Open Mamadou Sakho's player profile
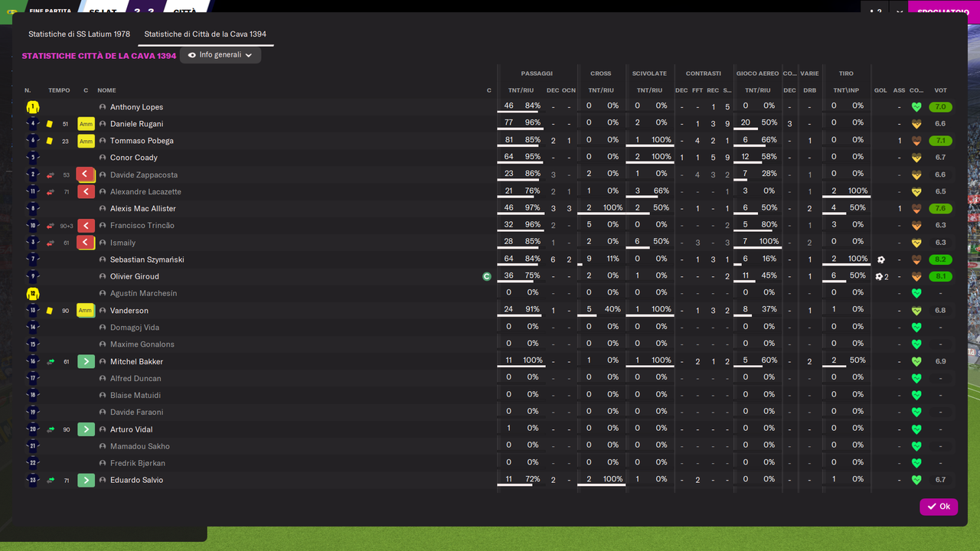This screenshot has width=980, height=551. (140, 446)
